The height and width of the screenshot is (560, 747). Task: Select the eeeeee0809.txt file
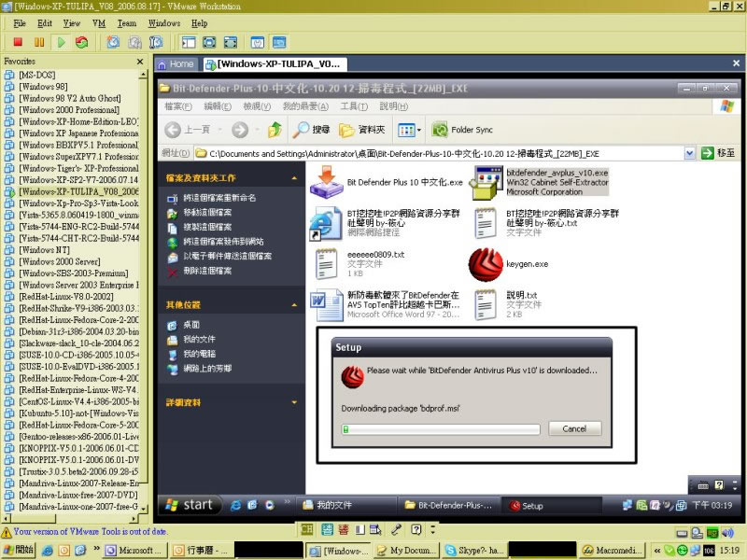[x=326, y=264]
